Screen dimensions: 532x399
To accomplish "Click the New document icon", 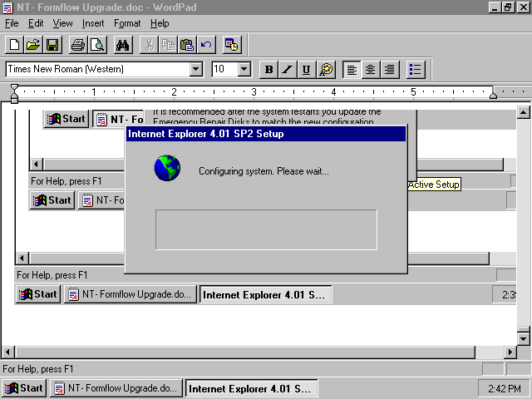I will click(14, 45).
